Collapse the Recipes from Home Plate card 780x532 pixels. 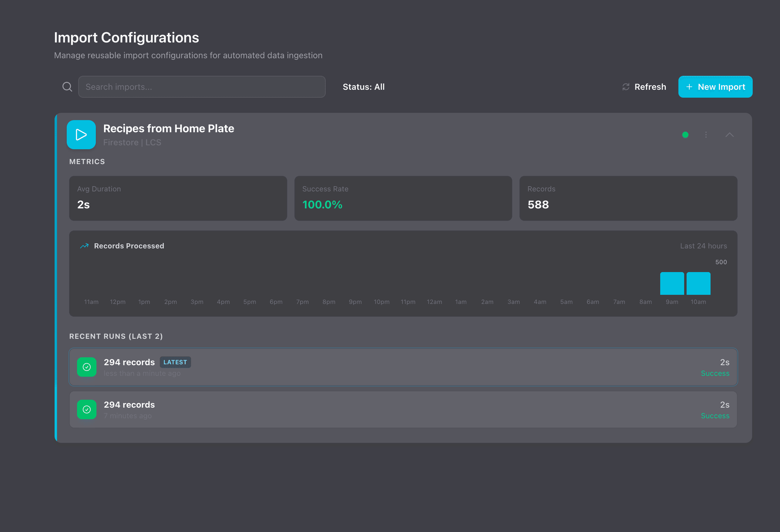click(x=730, y=135)
